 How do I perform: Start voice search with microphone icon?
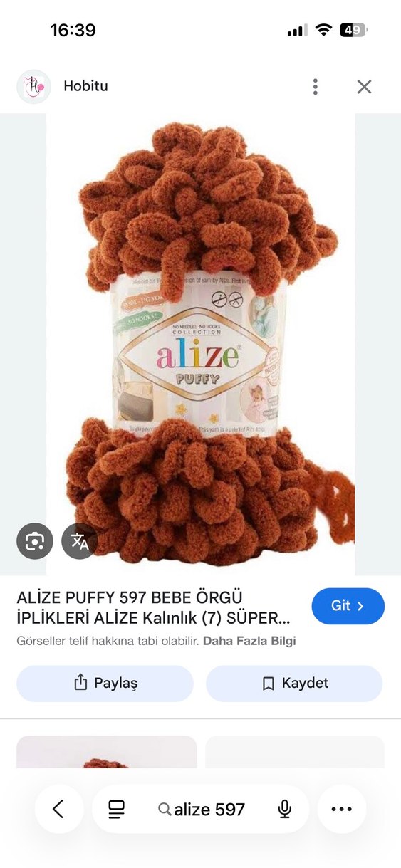pos(284,809)
